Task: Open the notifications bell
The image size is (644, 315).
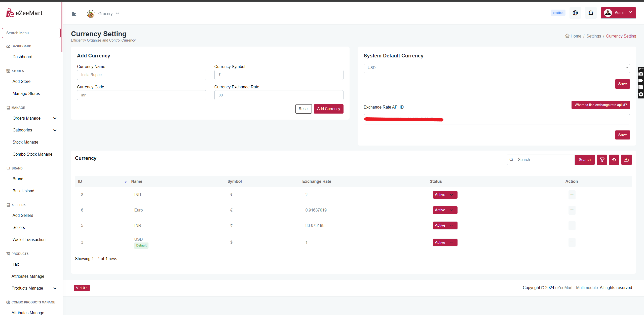Action: (591, 13)
